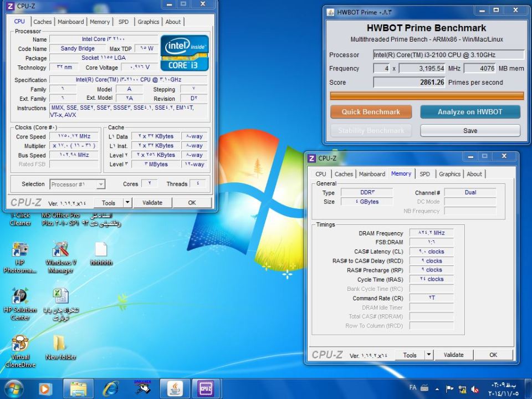Click the 4076 MB mem field
This screenshot has height=399, width=532.
click(480, 68)
